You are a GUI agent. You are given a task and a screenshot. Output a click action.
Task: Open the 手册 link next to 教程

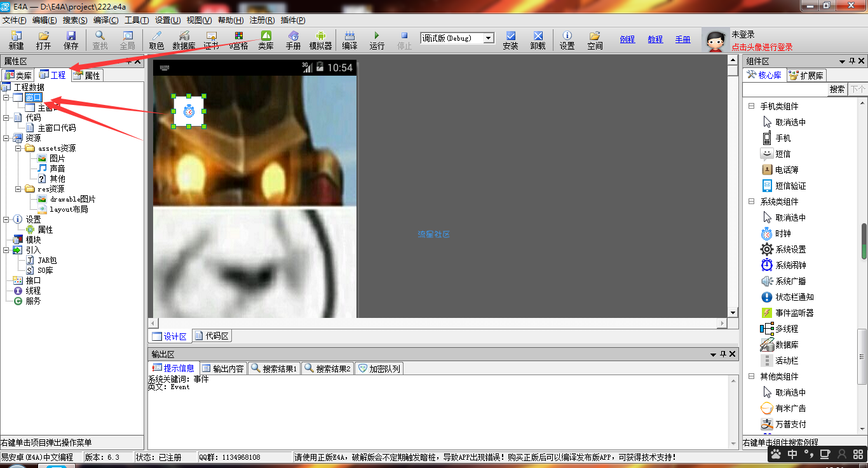tap(683, 39)
